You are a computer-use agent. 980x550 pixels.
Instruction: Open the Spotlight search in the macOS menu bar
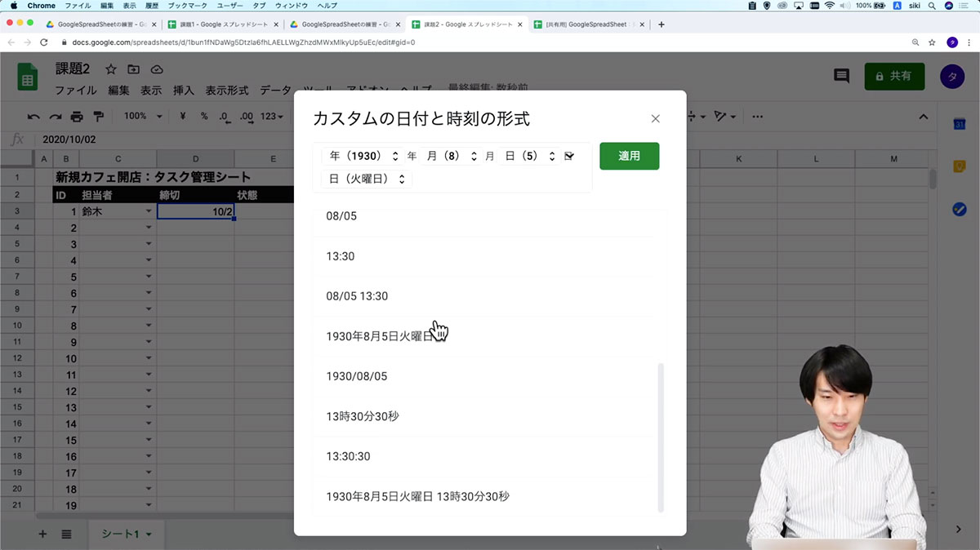click(x=931, y=5)
